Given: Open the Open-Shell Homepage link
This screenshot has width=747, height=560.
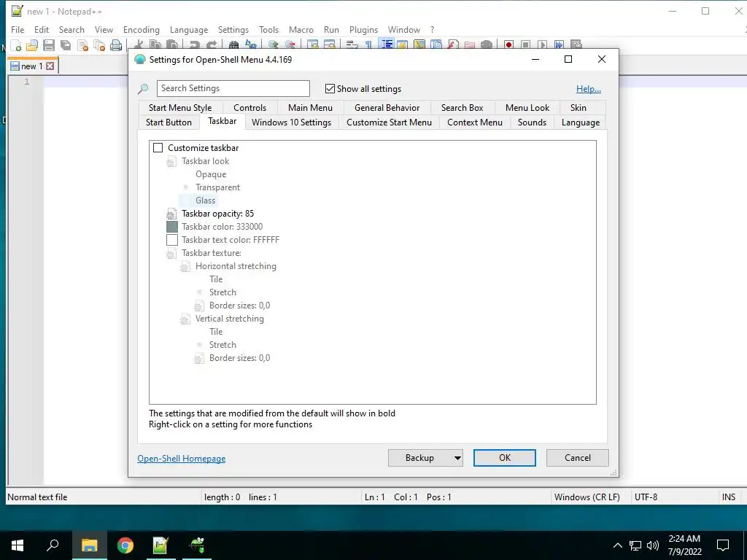Looking at the screenshot, I should pyautogui.click(x=182, y=459).
